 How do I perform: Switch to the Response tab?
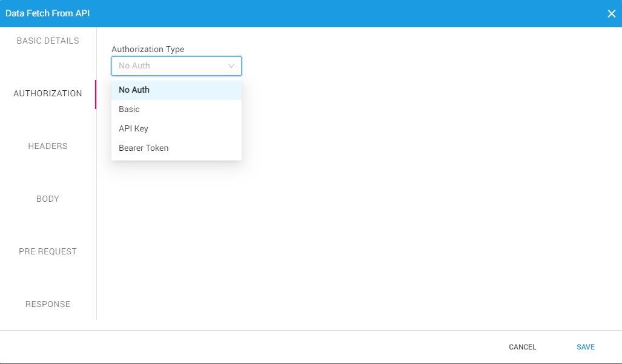pos(48,305)
